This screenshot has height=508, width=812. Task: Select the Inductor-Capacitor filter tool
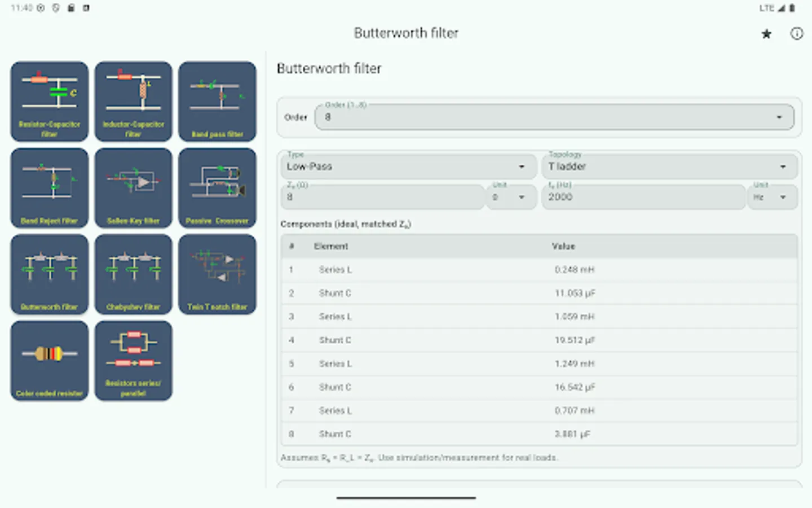click(133, 102)
